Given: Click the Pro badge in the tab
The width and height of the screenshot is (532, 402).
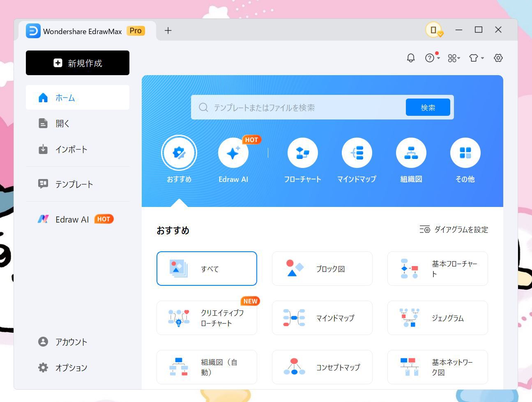Looking at the screenshot, I should pos(136,31).
